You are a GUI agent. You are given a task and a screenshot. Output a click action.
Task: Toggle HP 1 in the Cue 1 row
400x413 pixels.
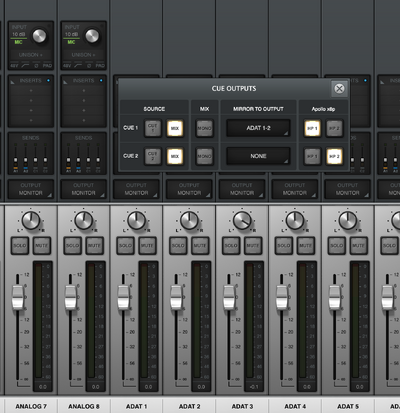click(x=312, y=128)
